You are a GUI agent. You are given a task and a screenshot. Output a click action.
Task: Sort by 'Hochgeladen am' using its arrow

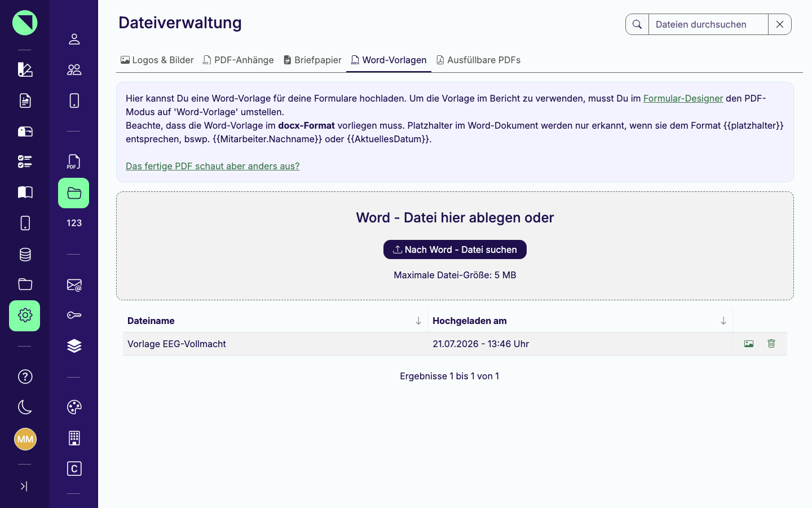point(723,321)
